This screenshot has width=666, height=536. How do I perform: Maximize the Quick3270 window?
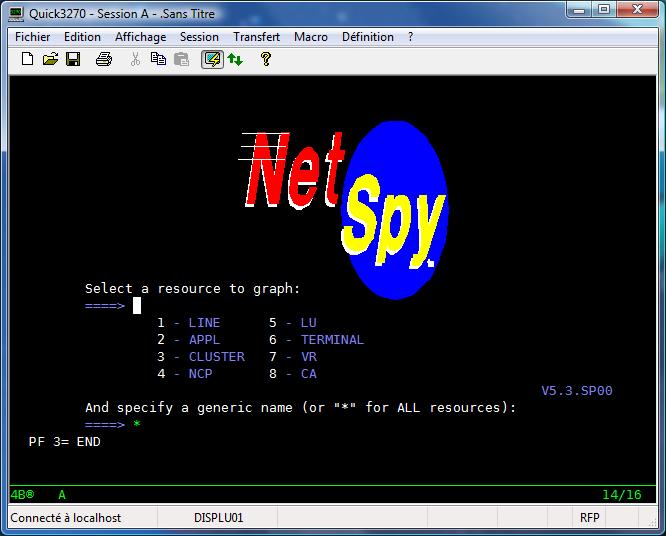[604, 10]
